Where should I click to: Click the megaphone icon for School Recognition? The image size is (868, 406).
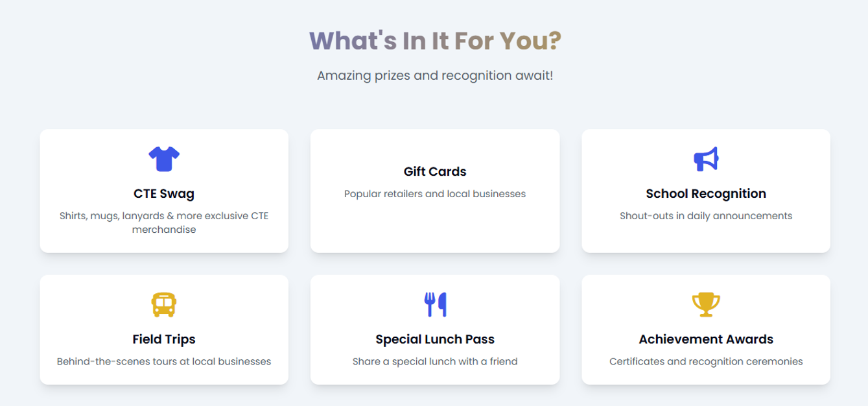click(706, 159)
